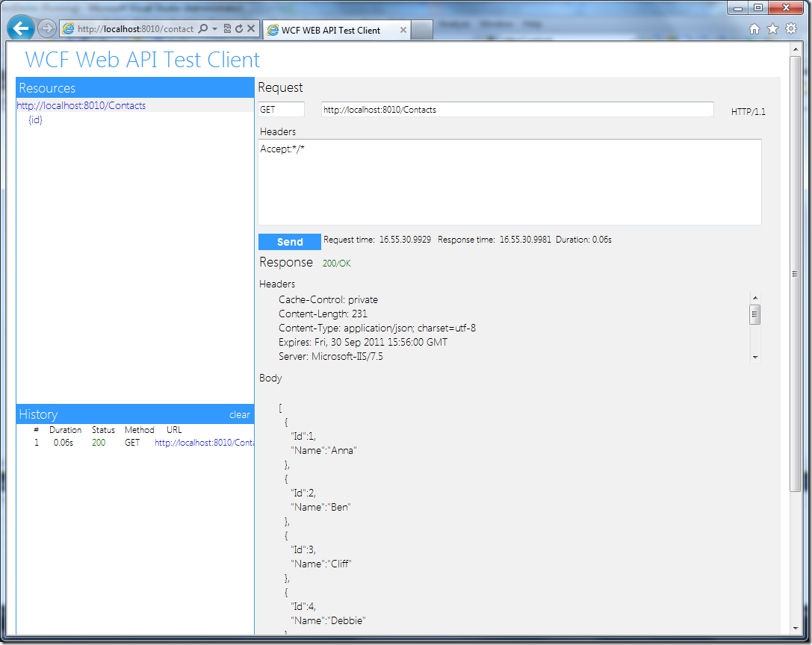Screen dimensions: 812x645
Task: Close the WCF WEB API Test Client tab
Action: (403, 30)
